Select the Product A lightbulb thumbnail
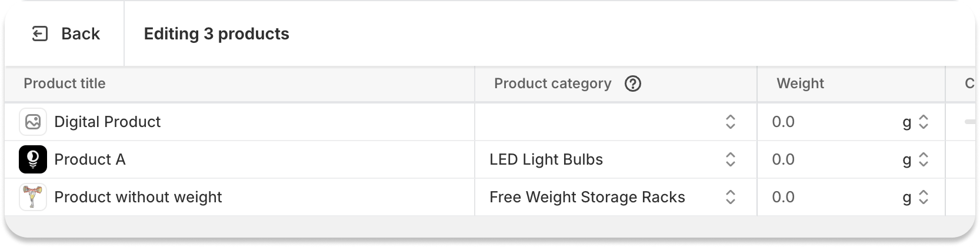The image size is (980, 247). (33, 159)
